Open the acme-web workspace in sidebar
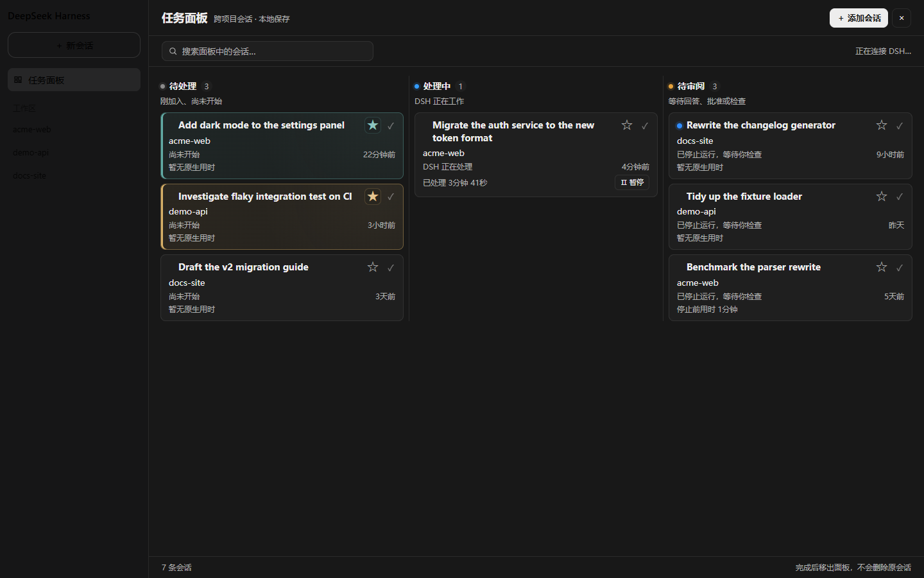This screenshot has width=924, height=578. 31,129
